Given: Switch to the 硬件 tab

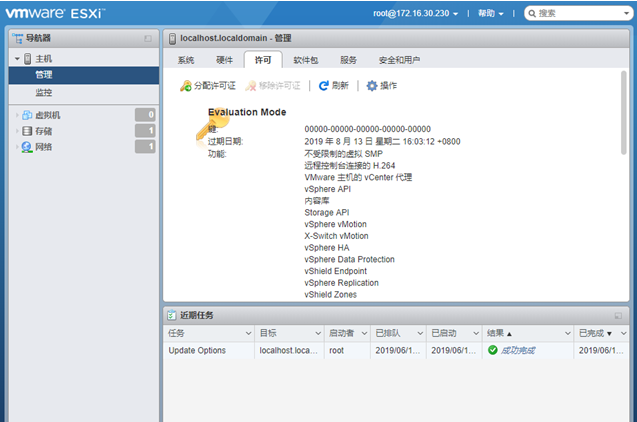Looking at the screenshot, I should coord(224,60).
